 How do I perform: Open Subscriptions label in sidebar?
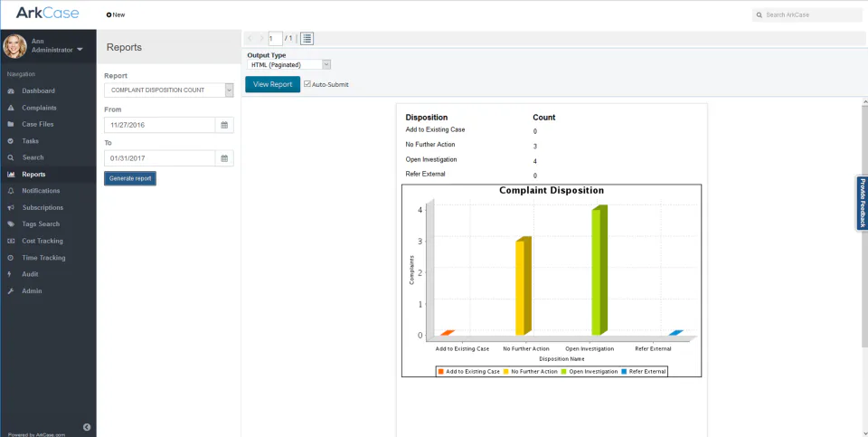42,208
